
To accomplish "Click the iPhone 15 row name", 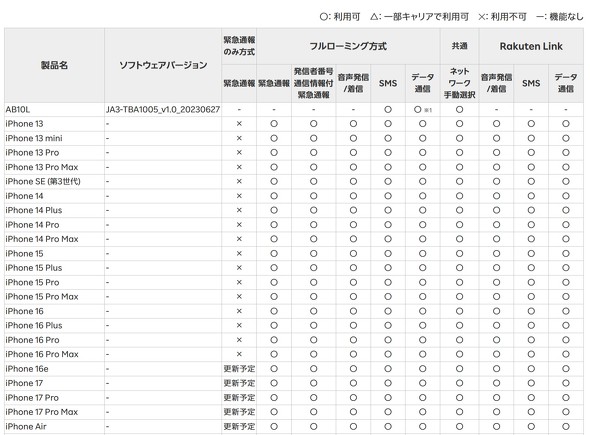I will 24,253.
